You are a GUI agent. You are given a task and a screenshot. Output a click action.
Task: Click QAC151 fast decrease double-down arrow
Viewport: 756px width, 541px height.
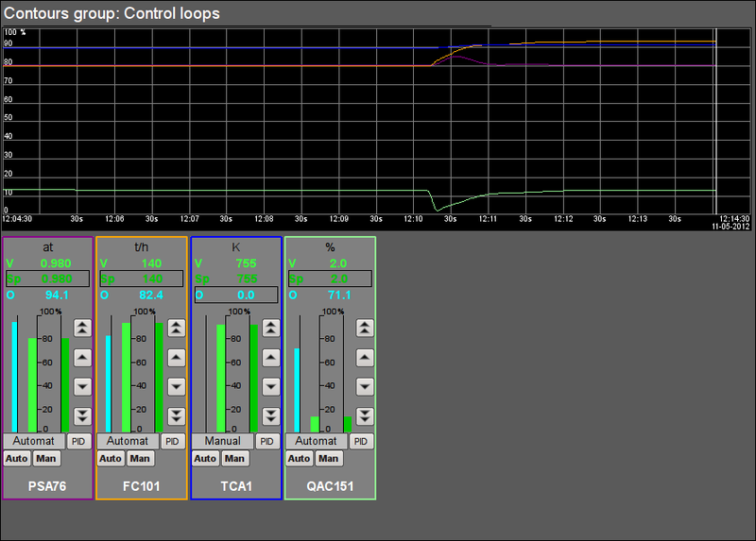(x=365, y=415)
